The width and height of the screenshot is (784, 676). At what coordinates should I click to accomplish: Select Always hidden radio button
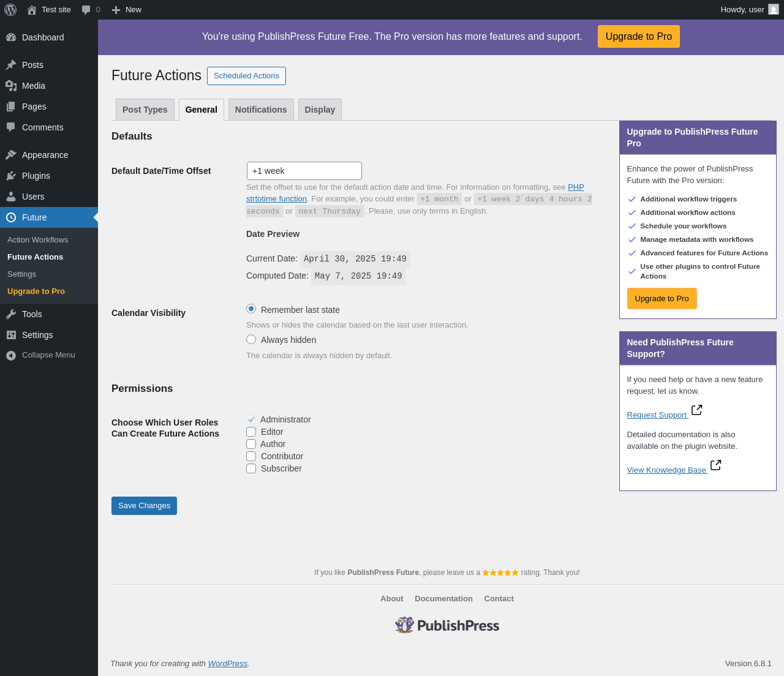[251, 339]
